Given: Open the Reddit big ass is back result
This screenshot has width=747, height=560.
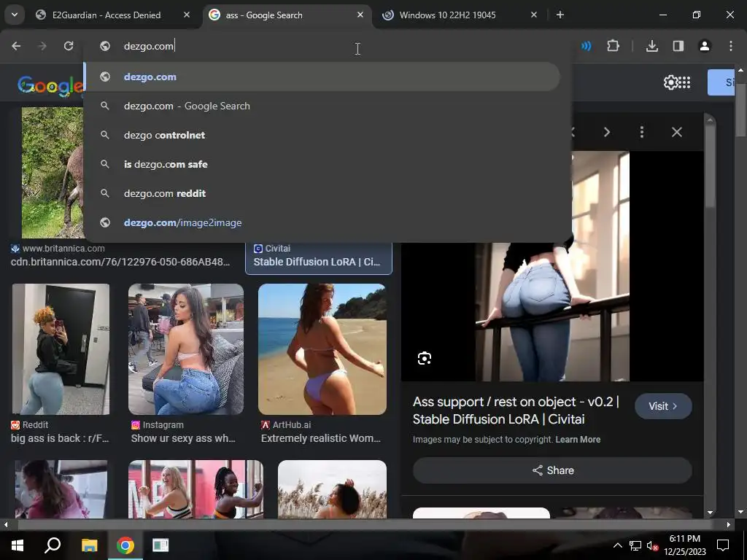Looking at the screenshot, I should pyautogui.click(x=60, y=438).
